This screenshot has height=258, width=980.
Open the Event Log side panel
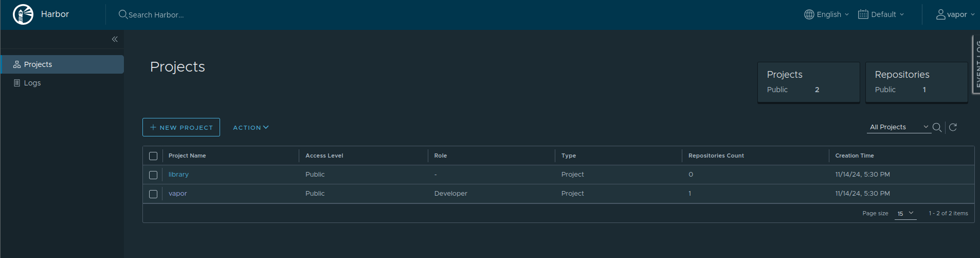(976, 64)
